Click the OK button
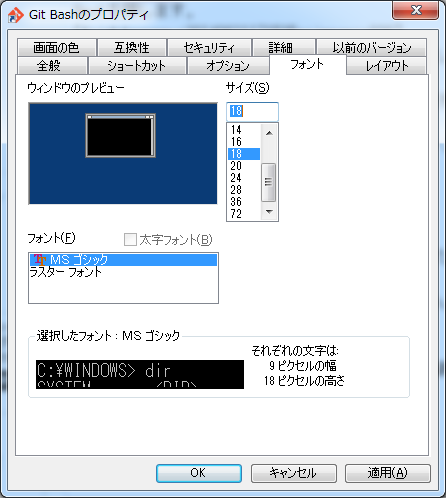The height and width of the screenshot is (498, 446). click(199, 473)
